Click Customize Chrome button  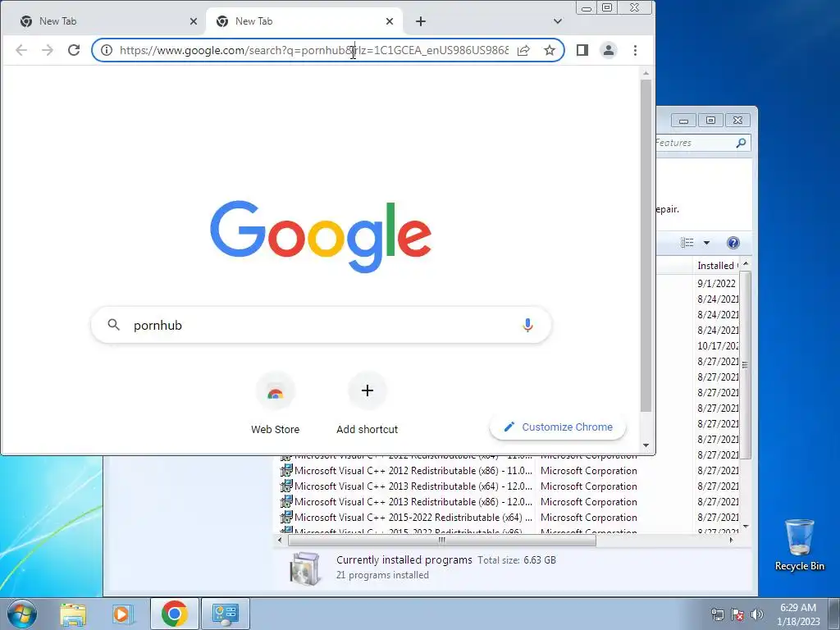pos(558,427)
